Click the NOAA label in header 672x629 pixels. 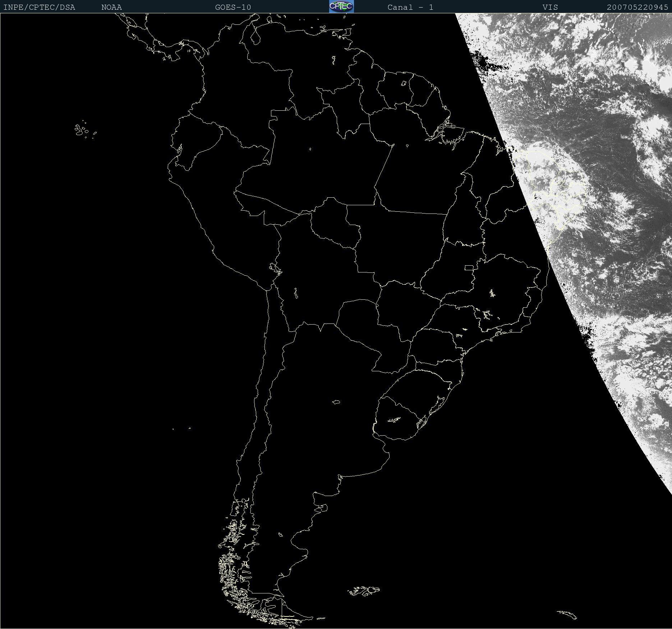(111, 7)
